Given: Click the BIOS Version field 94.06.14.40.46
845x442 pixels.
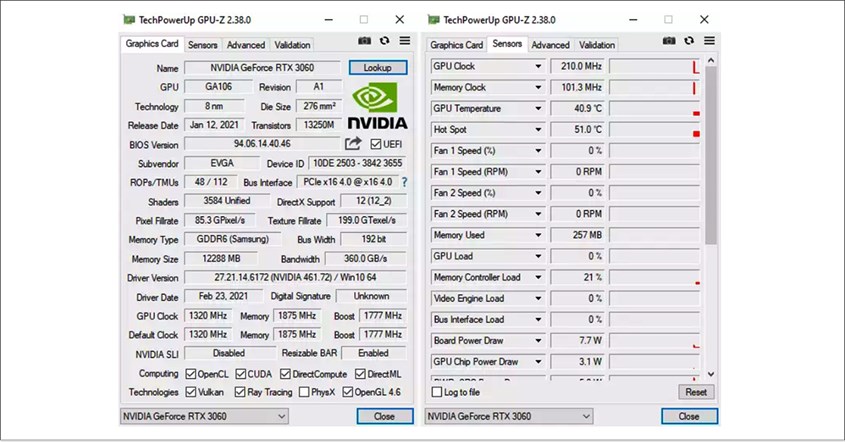Looking at the screenshot, I should [262, 144].
